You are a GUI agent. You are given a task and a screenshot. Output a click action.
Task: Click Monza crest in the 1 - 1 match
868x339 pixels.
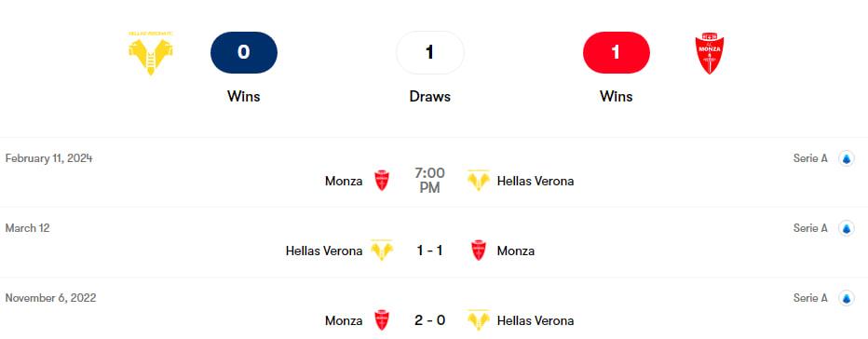point(479,251)
